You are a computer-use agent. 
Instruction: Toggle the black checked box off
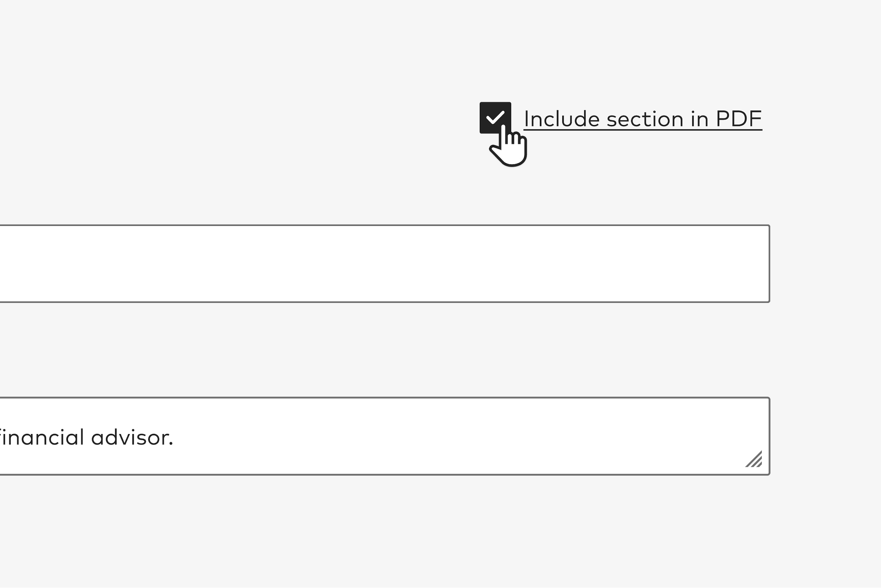pyautogui.click(x=495, y=117)
